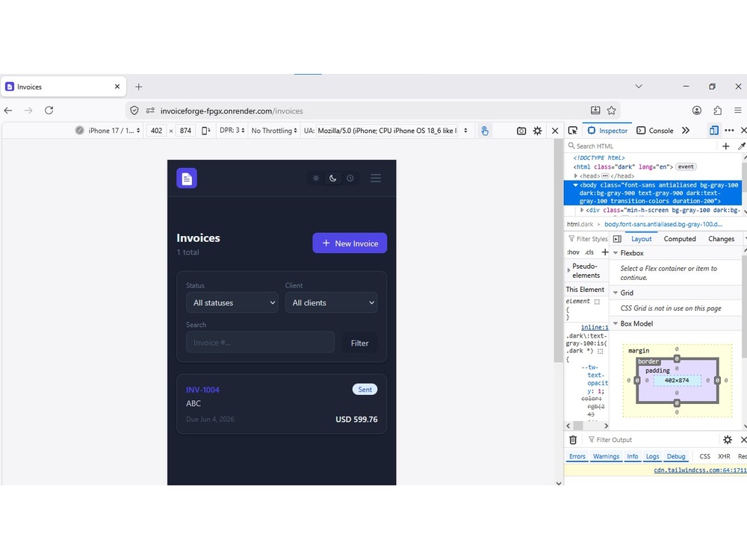Viewport: 747px width, 560px height.
Task: Clear console output with trash icon
Action: click(573, 440)
